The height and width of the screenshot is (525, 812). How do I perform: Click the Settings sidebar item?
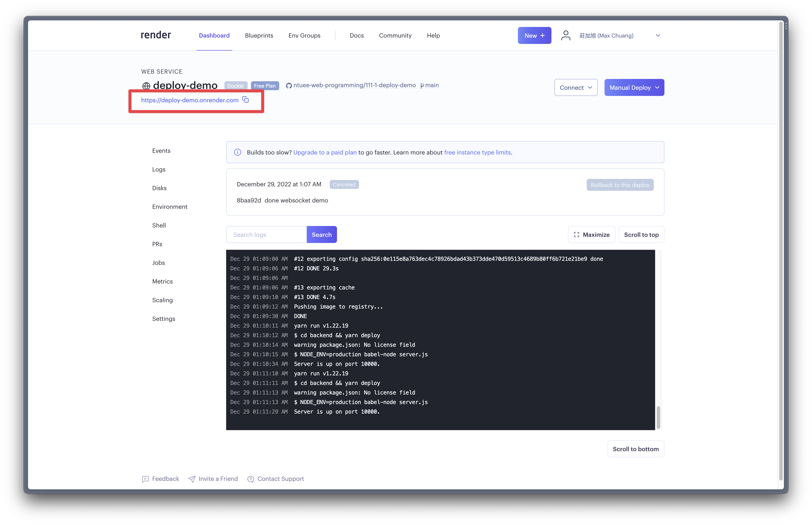[x=163, y=319]
